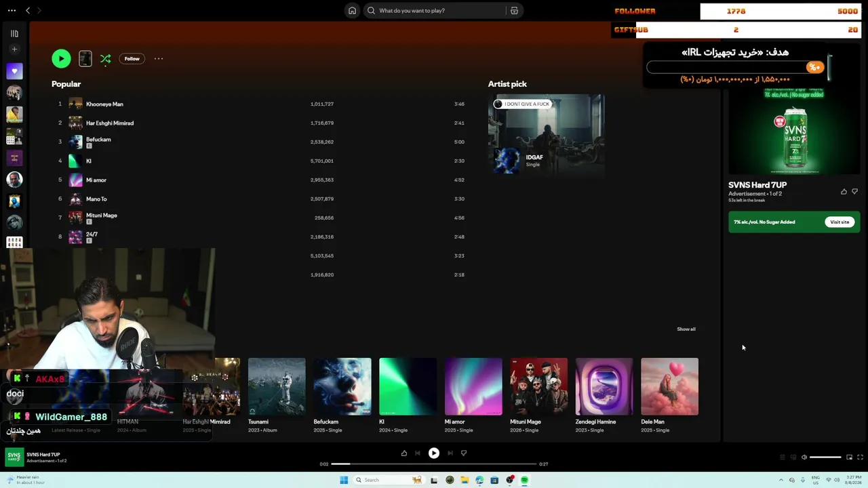Open the Queue icon in player bar
This screenshot has width=868, height=488.
(782, 457)
